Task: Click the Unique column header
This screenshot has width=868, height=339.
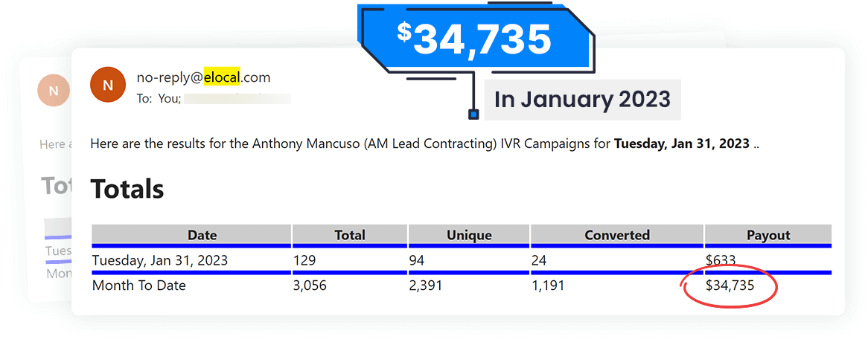Action: (469, 235)
